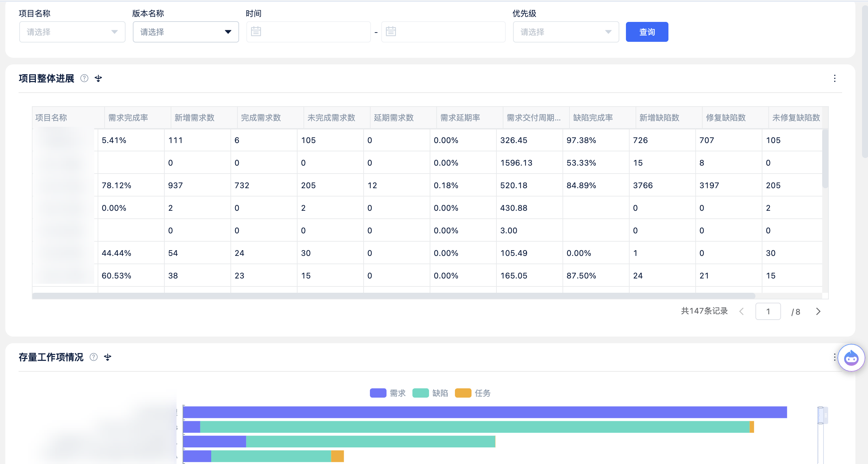Toggle 任务 series in chart legend
The image size is (868, 464).
[473, 393]
